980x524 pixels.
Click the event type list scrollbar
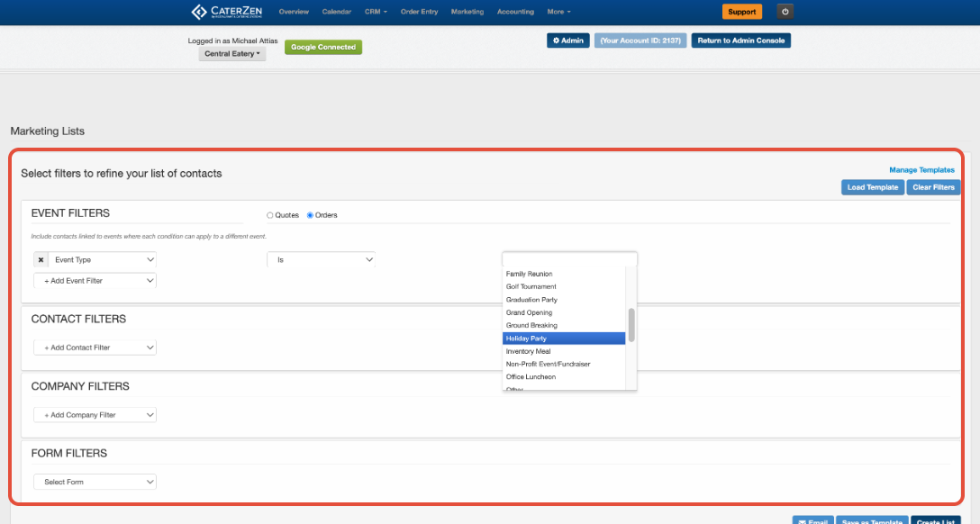(631, 325)
